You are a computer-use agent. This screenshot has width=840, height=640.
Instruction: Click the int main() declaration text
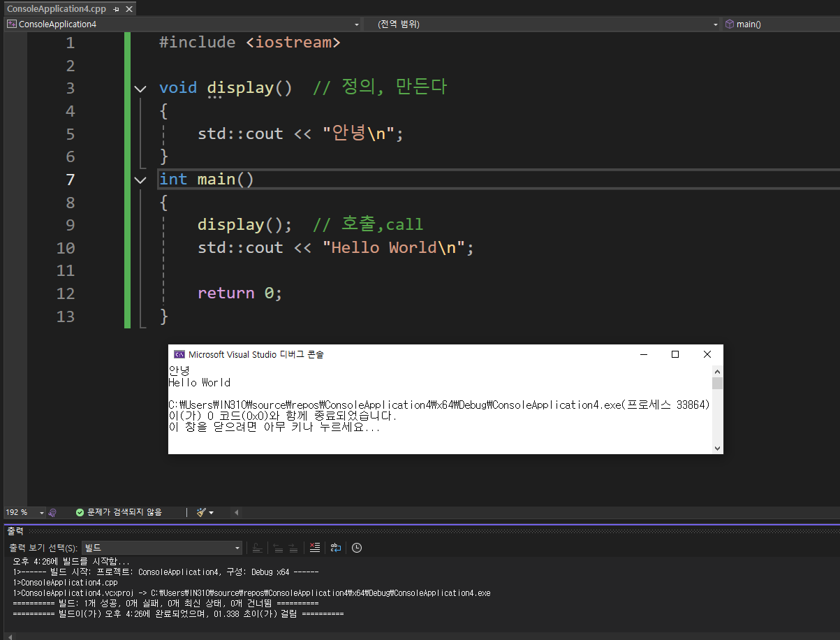click(x=207, y=180)
